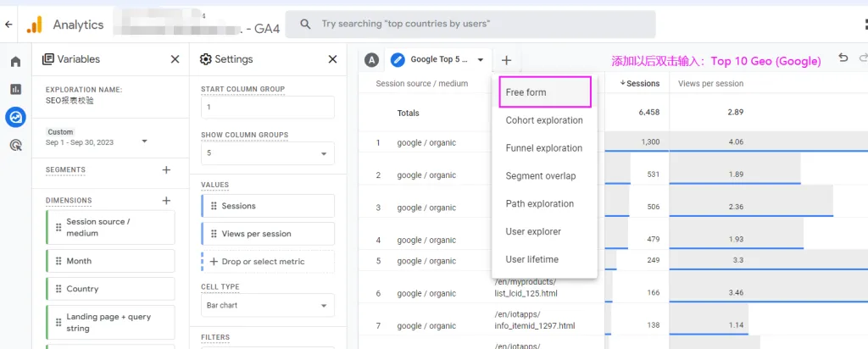Click the views per session cell 4.06

(736, 142)
